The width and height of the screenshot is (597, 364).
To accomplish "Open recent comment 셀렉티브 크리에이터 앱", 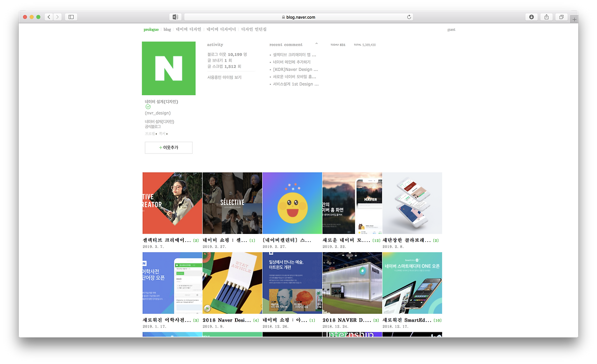I will (x=294, y=55).
